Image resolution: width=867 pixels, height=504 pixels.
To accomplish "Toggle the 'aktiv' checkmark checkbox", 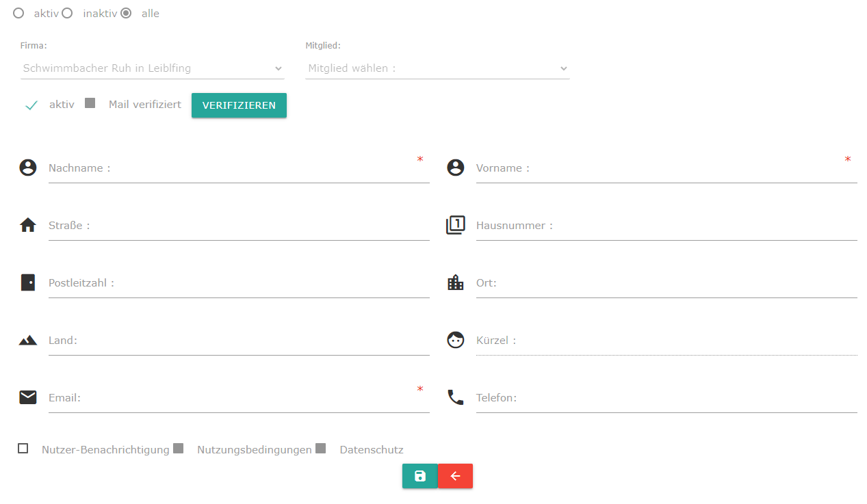I will click(31, 105).
